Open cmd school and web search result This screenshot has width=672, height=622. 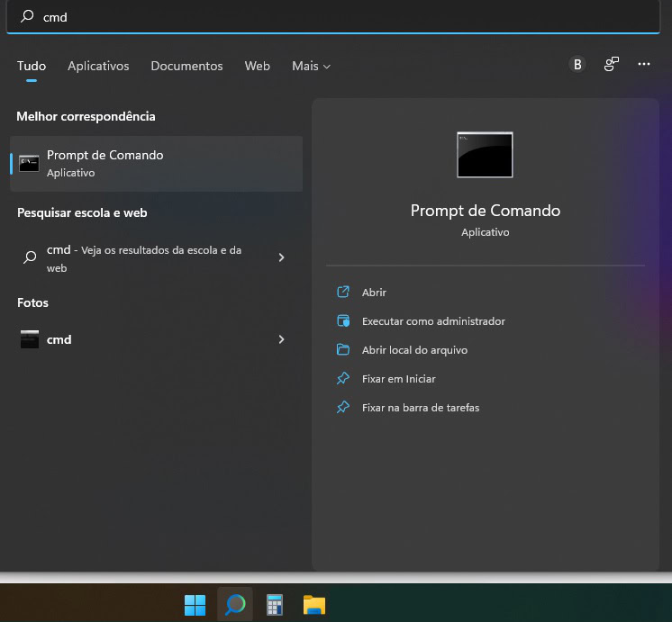(156, 257)
